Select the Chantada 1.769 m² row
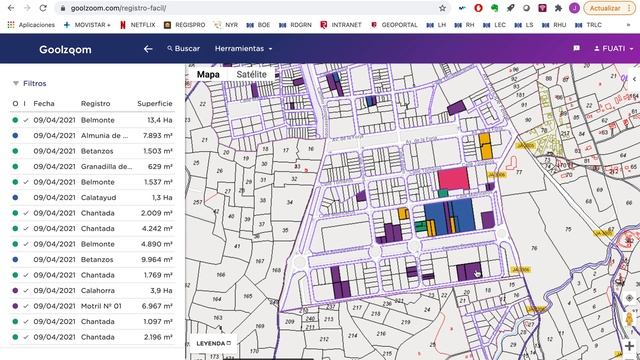This screenshot has height=360, width=640. [x=93, y=275]
